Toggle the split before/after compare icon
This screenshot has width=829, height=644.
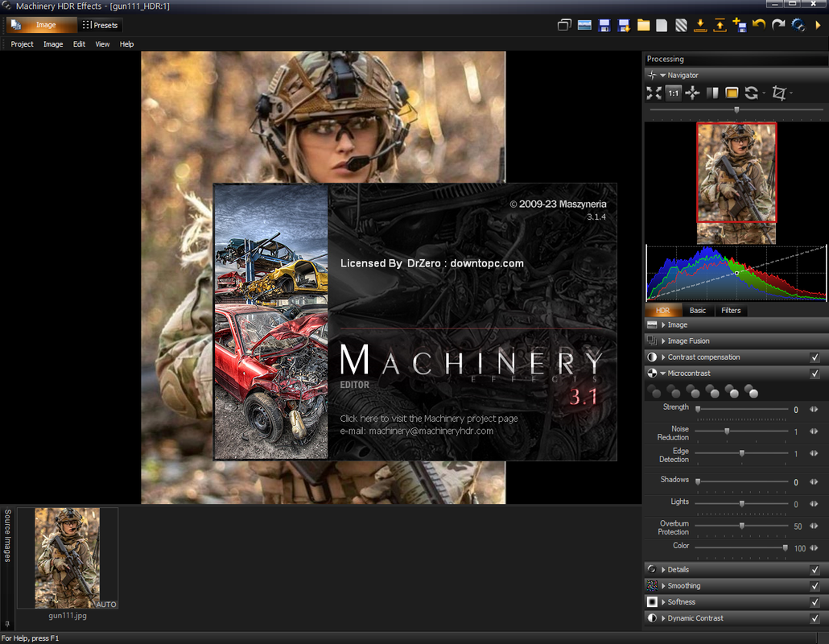712,93
